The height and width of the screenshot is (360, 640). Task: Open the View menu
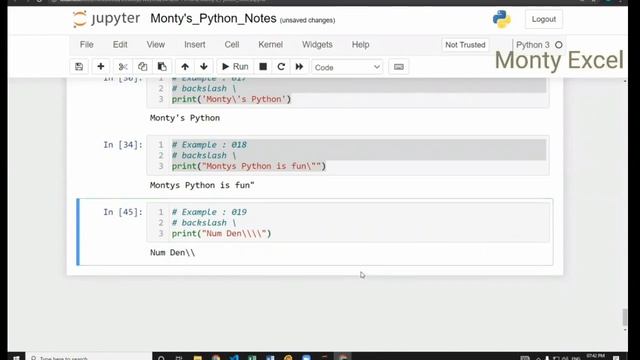click(x=156, y=44)
